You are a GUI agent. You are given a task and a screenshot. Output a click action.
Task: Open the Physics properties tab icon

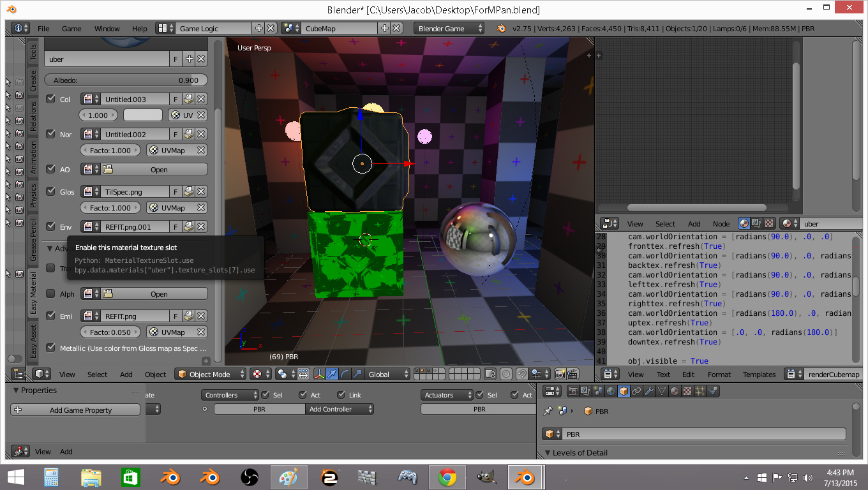coord(713,391)
